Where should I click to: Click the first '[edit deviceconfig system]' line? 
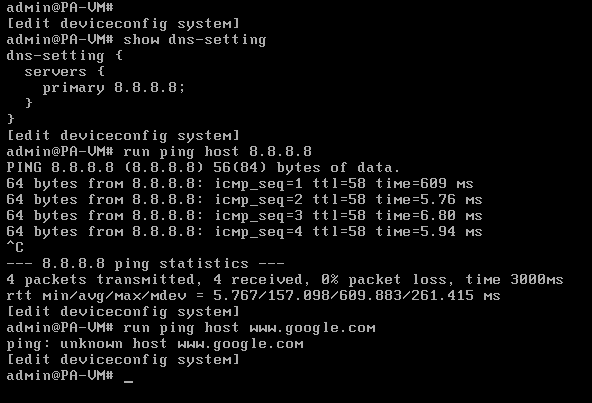pos(123,24)
